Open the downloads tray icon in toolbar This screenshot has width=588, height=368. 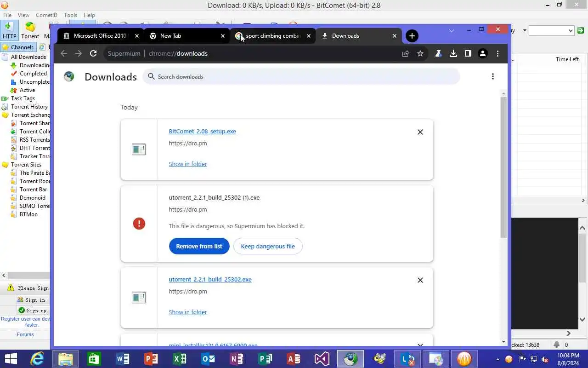pos(453,53)
